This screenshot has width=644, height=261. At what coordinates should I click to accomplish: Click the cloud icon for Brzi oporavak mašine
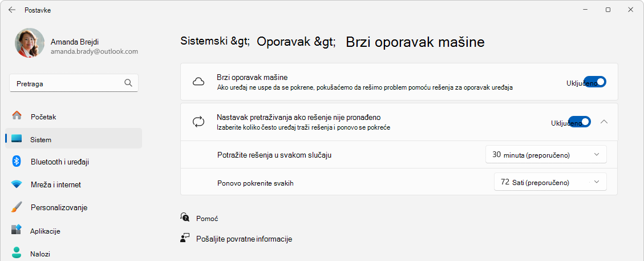199,81
